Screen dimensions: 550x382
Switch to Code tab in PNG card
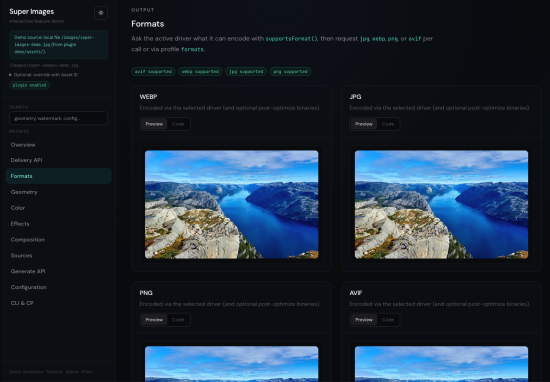tap(178, 320)
